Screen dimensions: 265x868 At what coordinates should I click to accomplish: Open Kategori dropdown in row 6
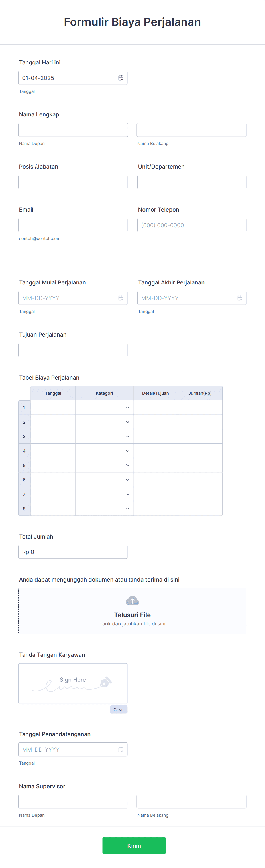pyautogui.click(x=104, y=480)
